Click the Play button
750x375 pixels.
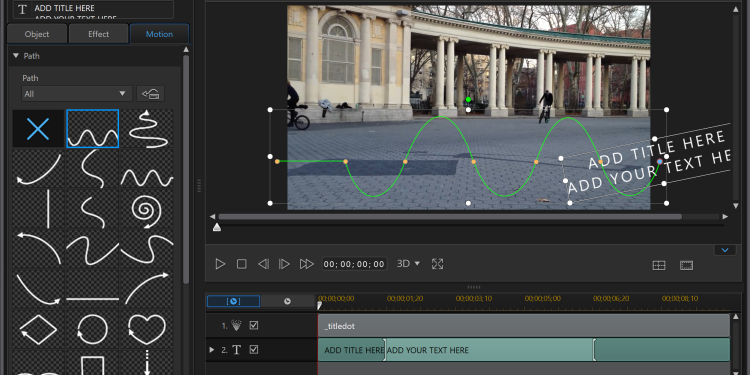(x=220, y=264)
